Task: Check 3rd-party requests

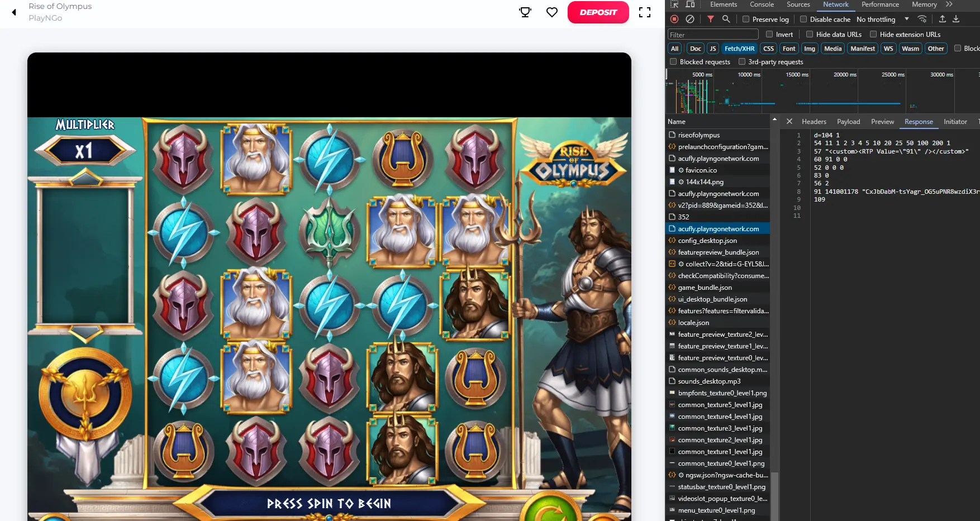Action: 742,61
